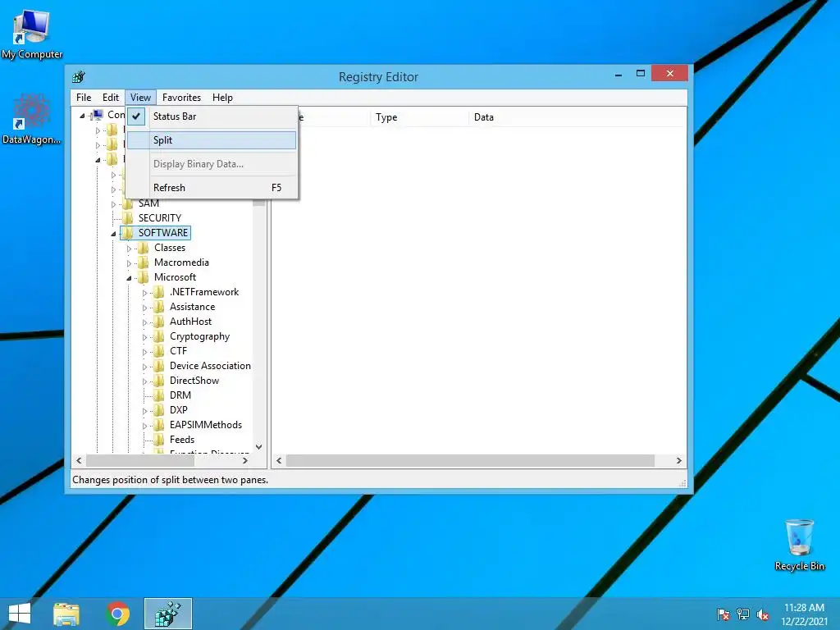The height and width of the screenshot is (630, 840).
Task: Select the EAPSIMMethods key
Action: (206, 425)
